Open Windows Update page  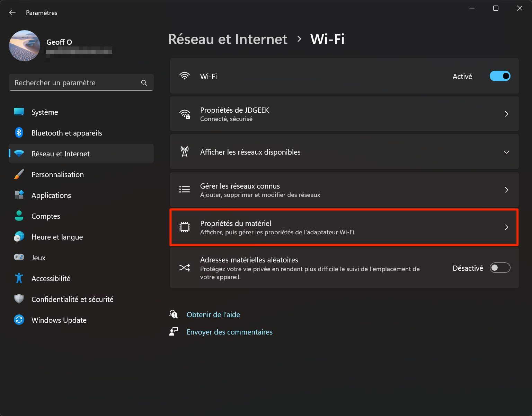click(81, 320)
